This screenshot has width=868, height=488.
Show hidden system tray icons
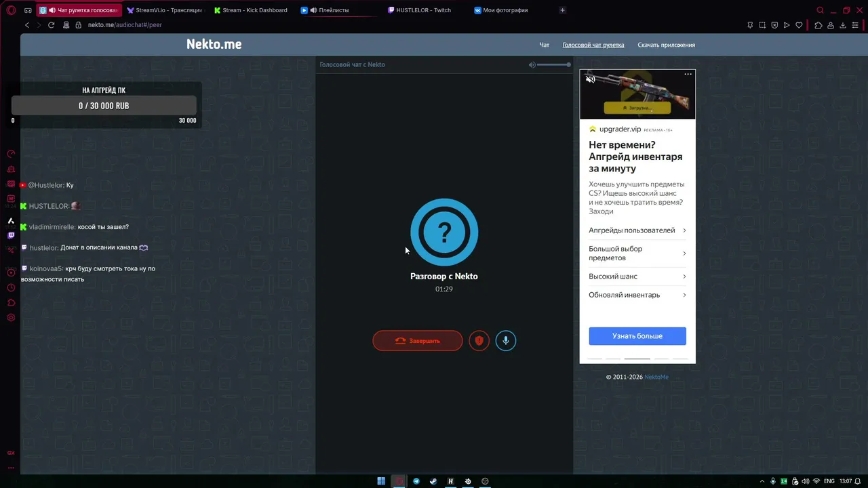[762, 481]
